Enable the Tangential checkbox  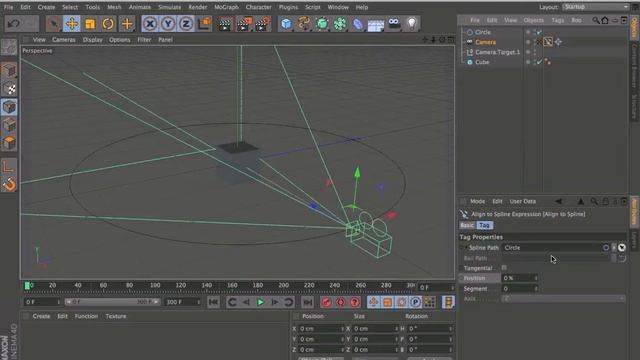click(x=504, y=268)
